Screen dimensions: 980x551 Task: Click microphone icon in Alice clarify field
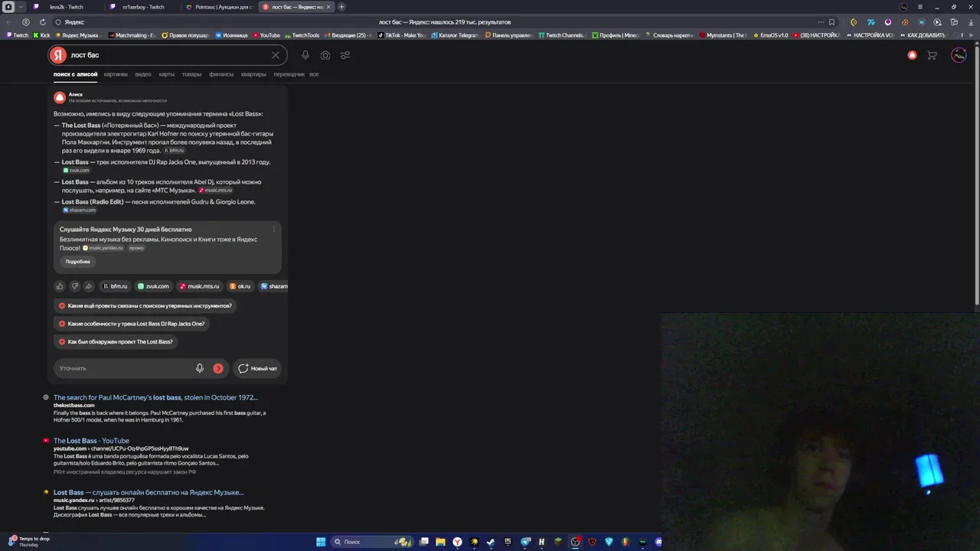pyautogui.click(x=200, y=368)
